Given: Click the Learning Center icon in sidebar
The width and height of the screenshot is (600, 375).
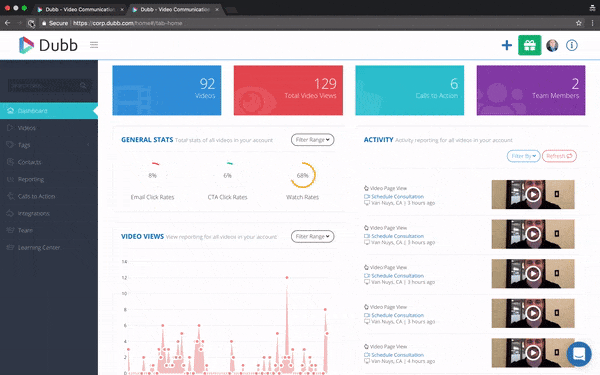Looking at the screenshot, I should pyautogui.click(x=10, y=247).
